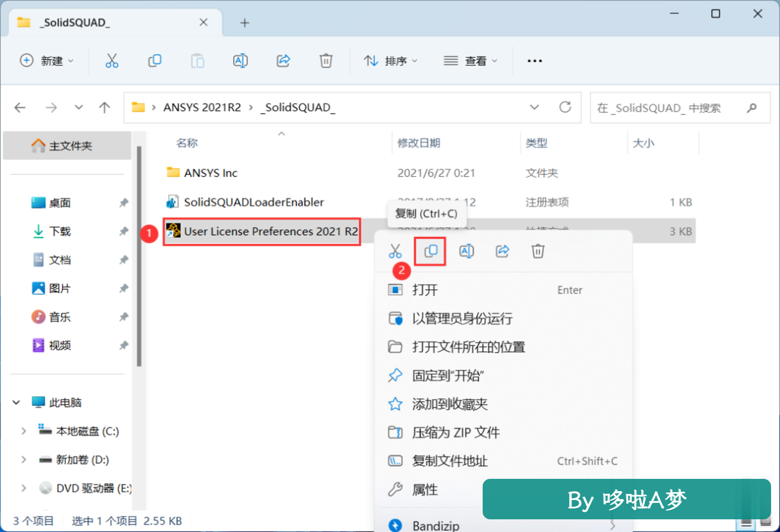Click the Delete trash icon in the top toolbar
Screen dimensions: 780x532
click(x=326, y=61)
